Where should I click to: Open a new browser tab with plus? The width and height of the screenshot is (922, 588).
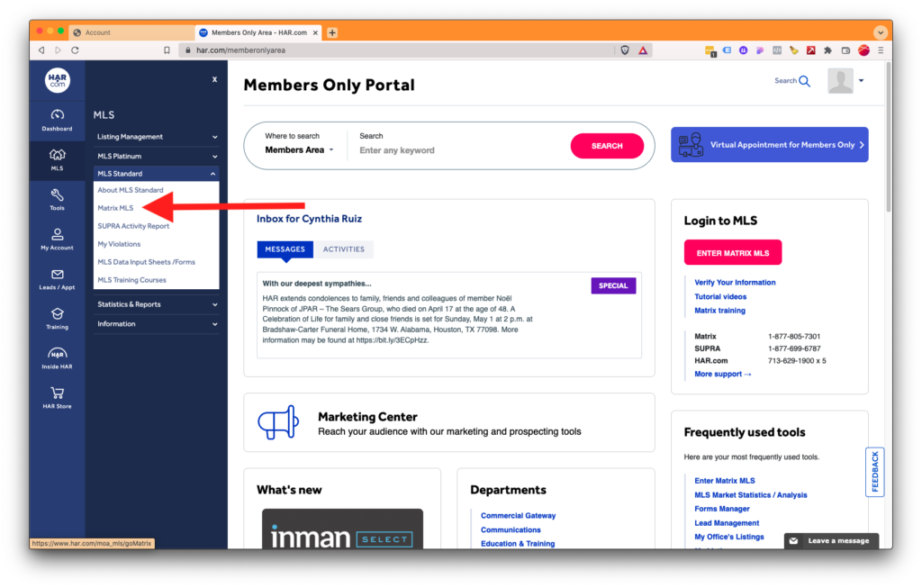pyautogui.click(x=332, y=32)
